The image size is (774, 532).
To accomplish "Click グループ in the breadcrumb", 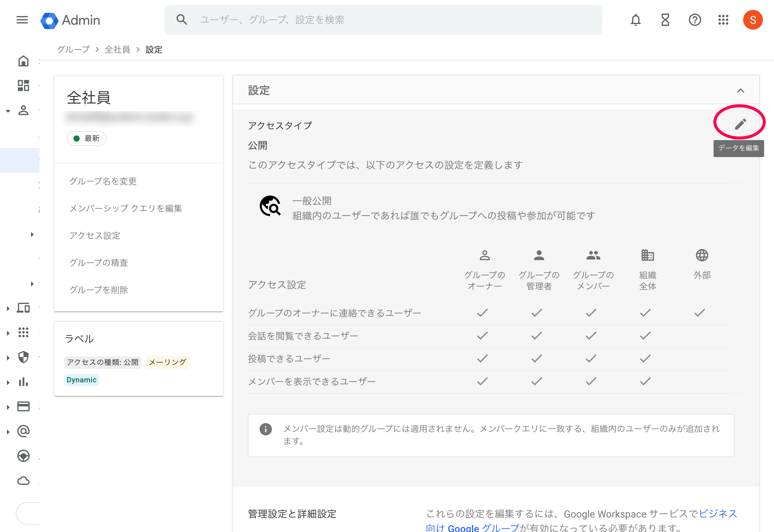I will (73, 50).
